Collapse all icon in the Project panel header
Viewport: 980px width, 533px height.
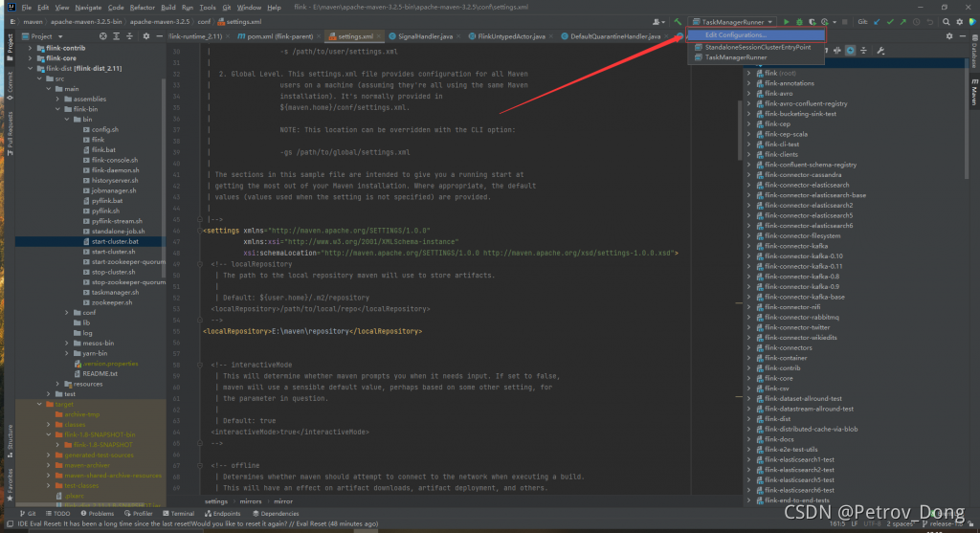click(129, 36)
